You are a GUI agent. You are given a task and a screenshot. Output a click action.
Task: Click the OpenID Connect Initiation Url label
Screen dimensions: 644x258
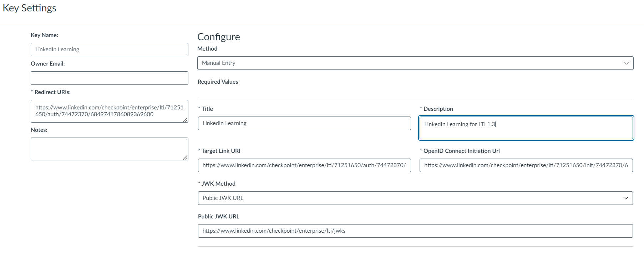[x=460, y=151]
